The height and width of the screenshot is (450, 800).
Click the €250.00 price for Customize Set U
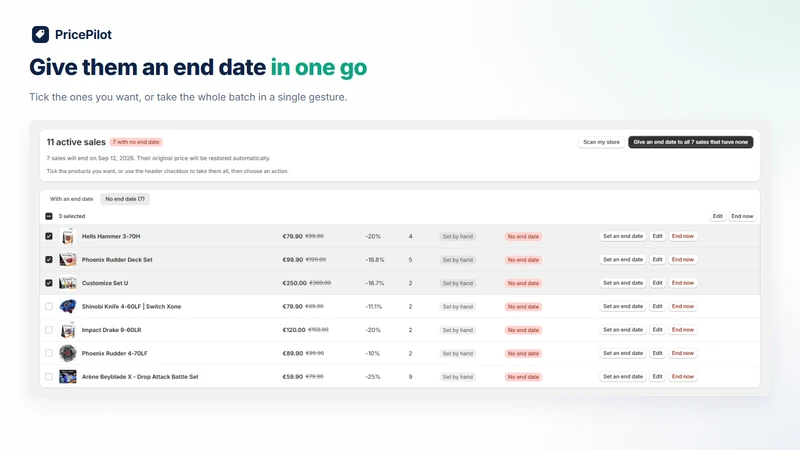click(x=294, y=283)
